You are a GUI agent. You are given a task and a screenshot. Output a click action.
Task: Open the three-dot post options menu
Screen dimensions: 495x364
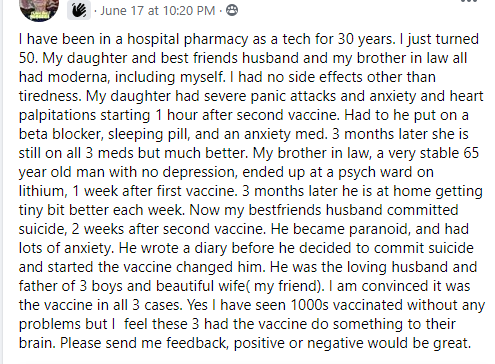(469, 1)
